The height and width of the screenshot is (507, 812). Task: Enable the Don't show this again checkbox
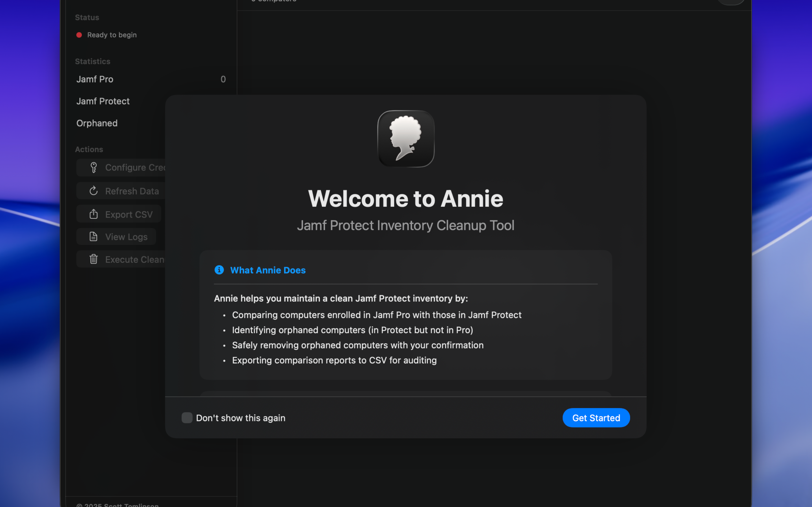click(187, 418)
